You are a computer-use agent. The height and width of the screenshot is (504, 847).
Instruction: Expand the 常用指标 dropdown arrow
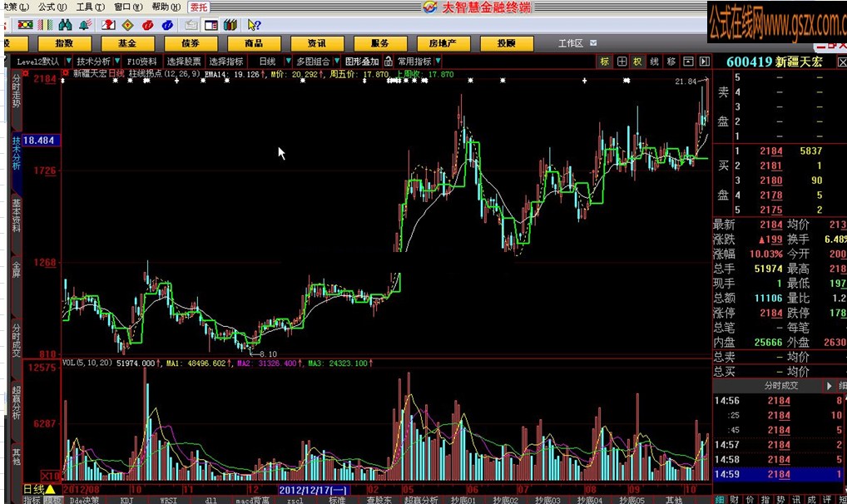pyautogui.click(x=438, y=61)
